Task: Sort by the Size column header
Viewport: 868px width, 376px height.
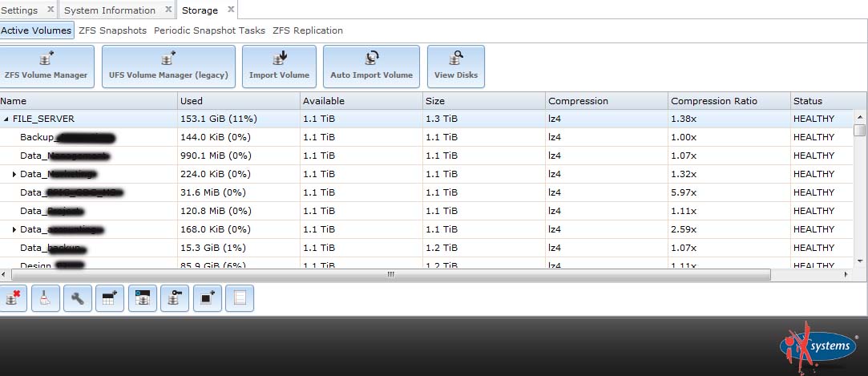Action: [484, 101]
